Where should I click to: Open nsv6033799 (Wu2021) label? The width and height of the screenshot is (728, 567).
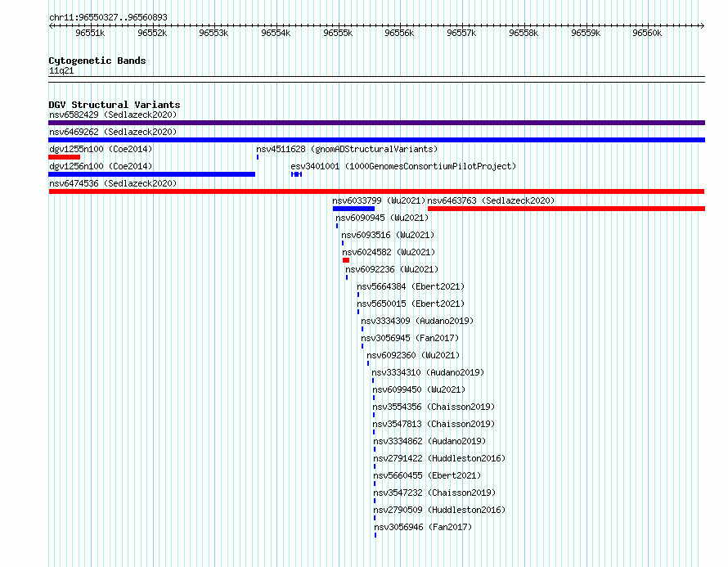pyautogui.click(x=379, y=200)
